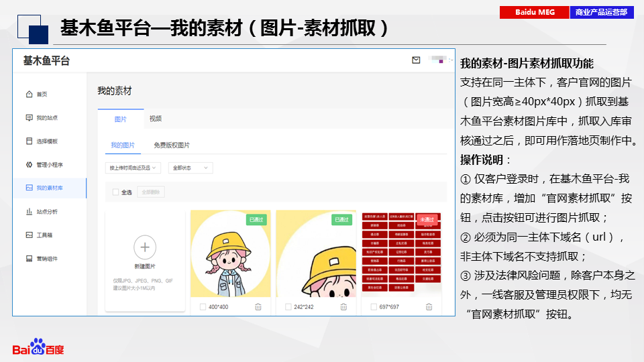Image resolution: width=644 pixels, height=362 pixels.
Task: Tick the 全选 checkbox
Action: (116, 192)
